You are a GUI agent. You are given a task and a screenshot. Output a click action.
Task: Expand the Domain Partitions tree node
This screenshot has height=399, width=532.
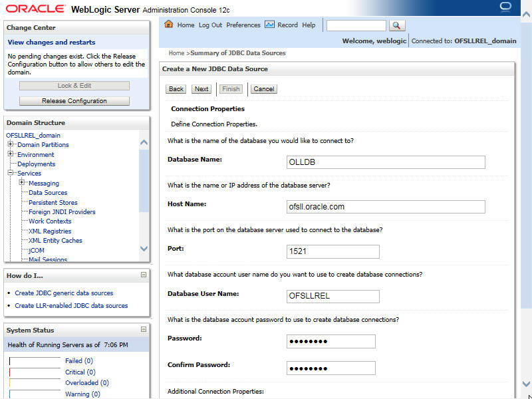click(x=11, y=144)
